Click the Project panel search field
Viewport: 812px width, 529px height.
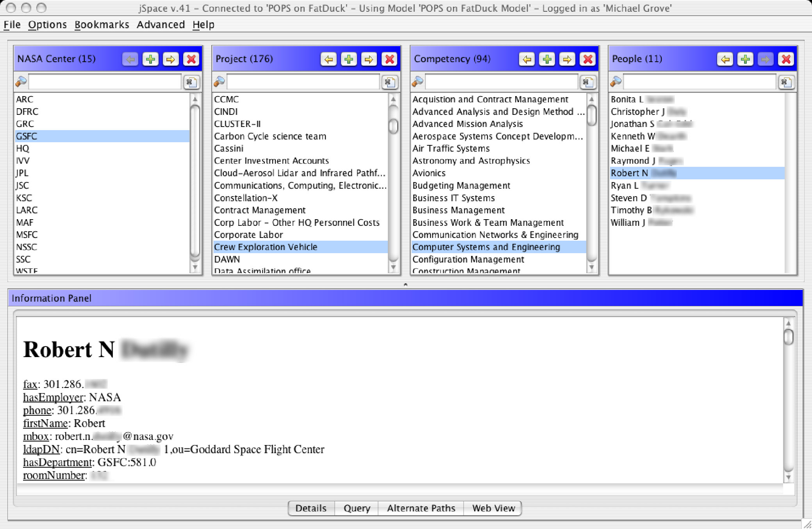pyautogui.click(x=303, y=82)
